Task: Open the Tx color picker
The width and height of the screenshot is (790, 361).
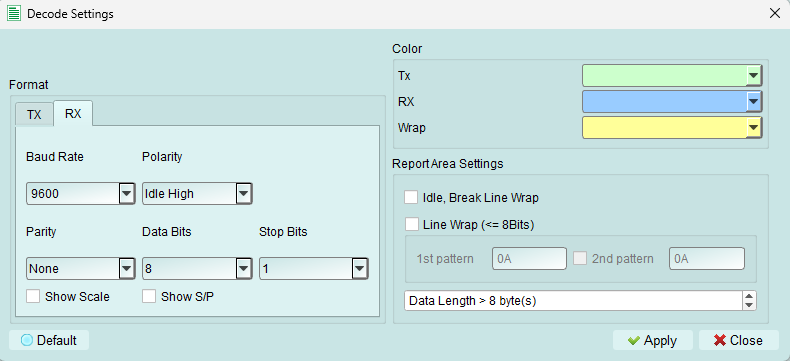Action: click(672, 76)
